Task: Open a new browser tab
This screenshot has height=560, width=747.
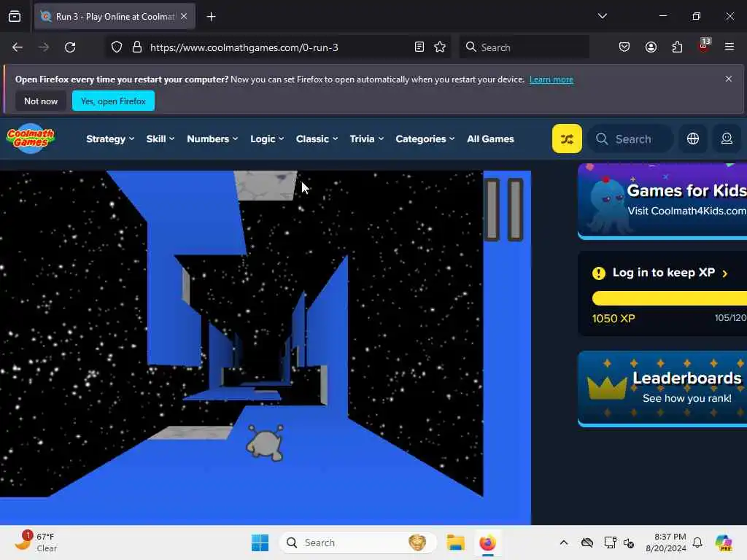Action: click(x=211, y=17)
